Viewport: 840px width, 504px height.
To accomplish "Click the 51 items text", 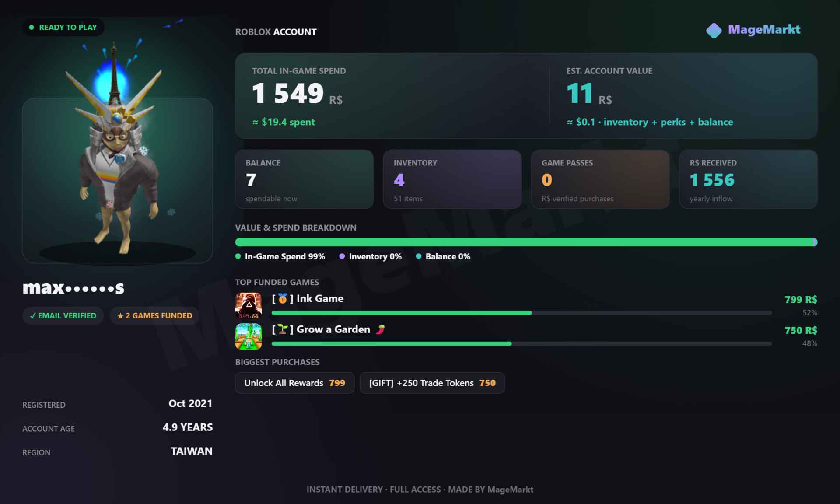I will tap(408, 199).
